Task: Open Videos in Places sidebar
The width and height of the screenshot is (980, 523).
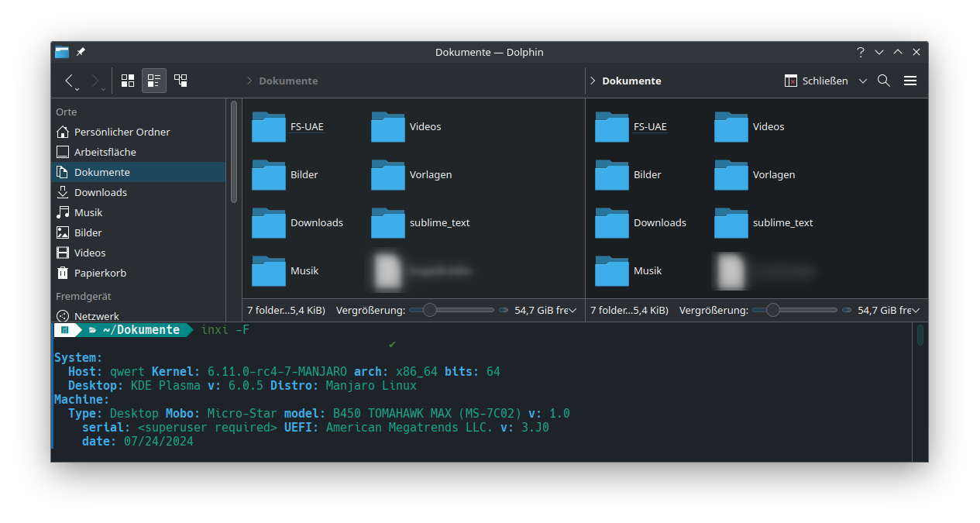Action: click(x=139, y=253)
